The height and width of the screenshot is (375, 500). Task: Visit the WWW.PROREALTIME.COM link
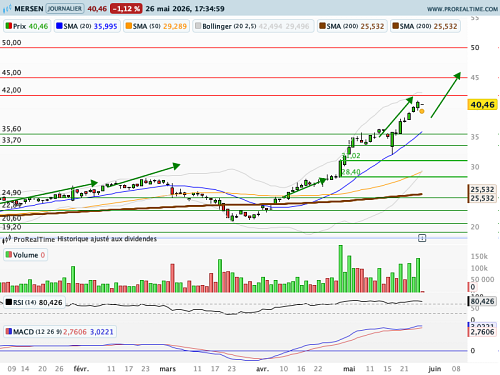coord(462,9)
